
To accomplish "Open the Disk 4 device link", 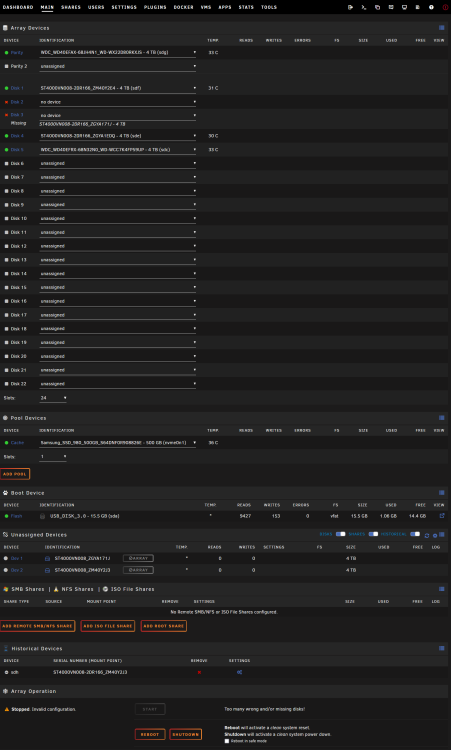I will point(17,136).
